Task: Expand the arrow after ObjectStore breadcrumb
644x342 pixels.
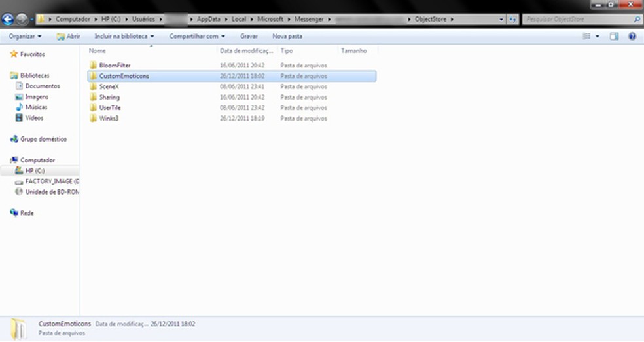Action: coord(452,19)
